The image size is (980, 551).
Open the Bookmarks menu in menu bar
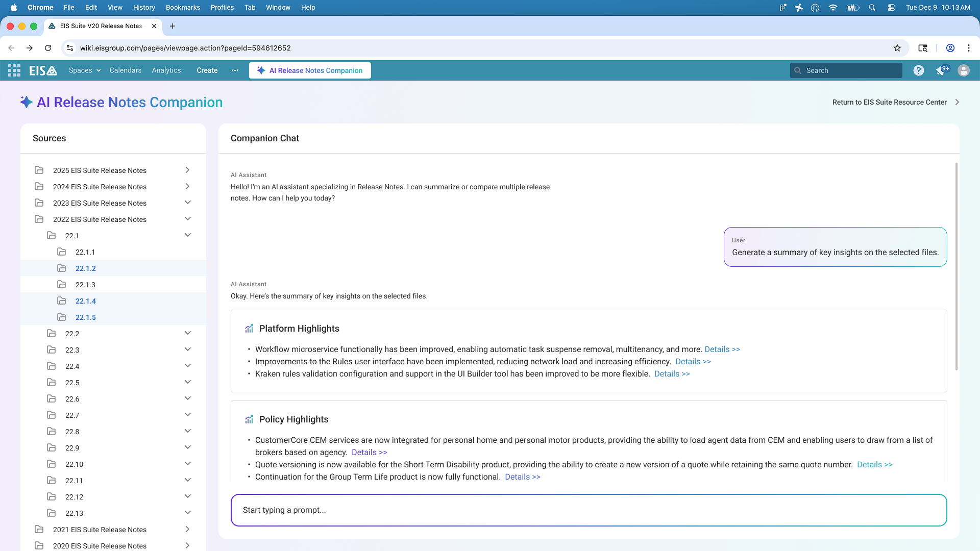pos(182,7)
